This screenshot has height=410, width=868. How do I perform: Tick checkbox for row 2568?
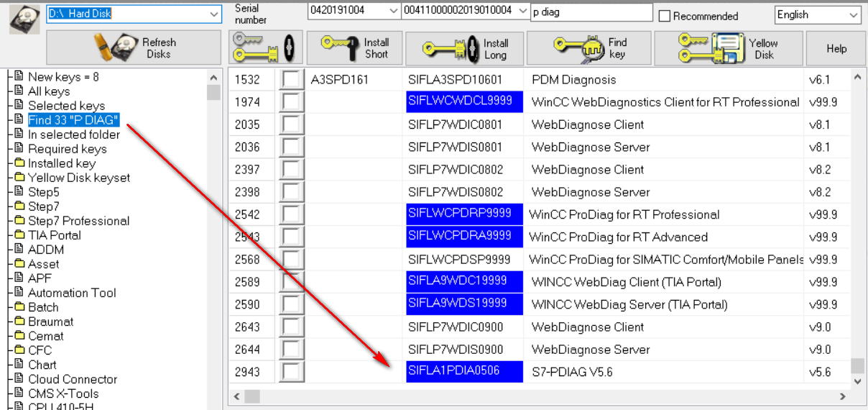pyautogui.click(x=291, y=259)
